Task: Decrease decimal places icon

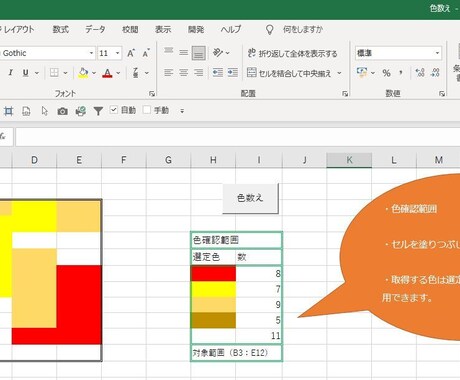Action: coord(435,73)
